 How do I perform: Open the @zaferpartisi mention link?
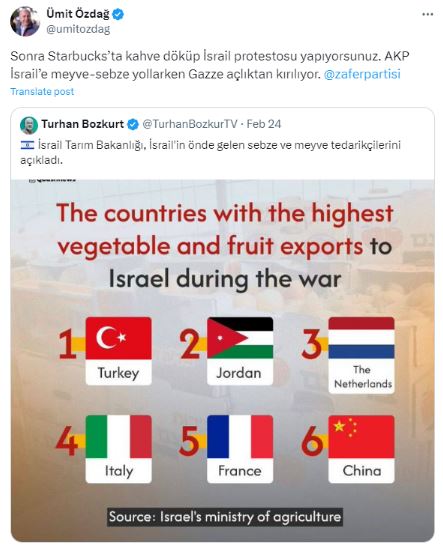click(362, 74)
